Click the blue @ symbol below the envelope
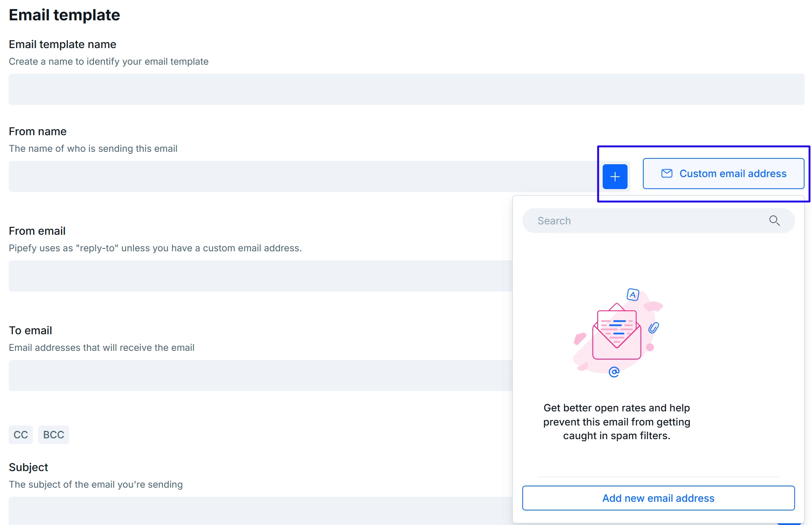 614,372
